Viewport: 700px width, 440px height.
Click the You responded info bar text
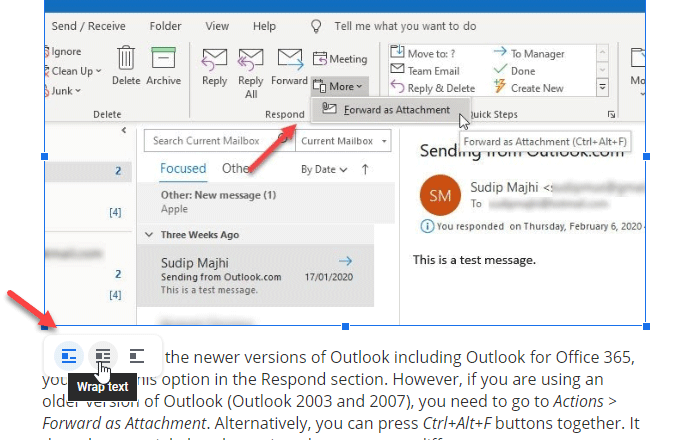click(x=539, y=226)
